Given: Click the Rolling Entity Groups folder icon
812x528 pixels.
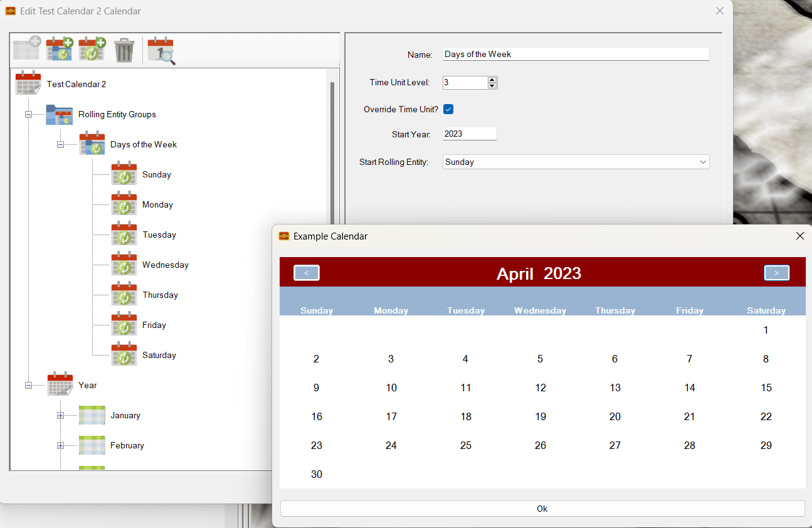Looking at the screenshot, I should click(x=60, y=114).
